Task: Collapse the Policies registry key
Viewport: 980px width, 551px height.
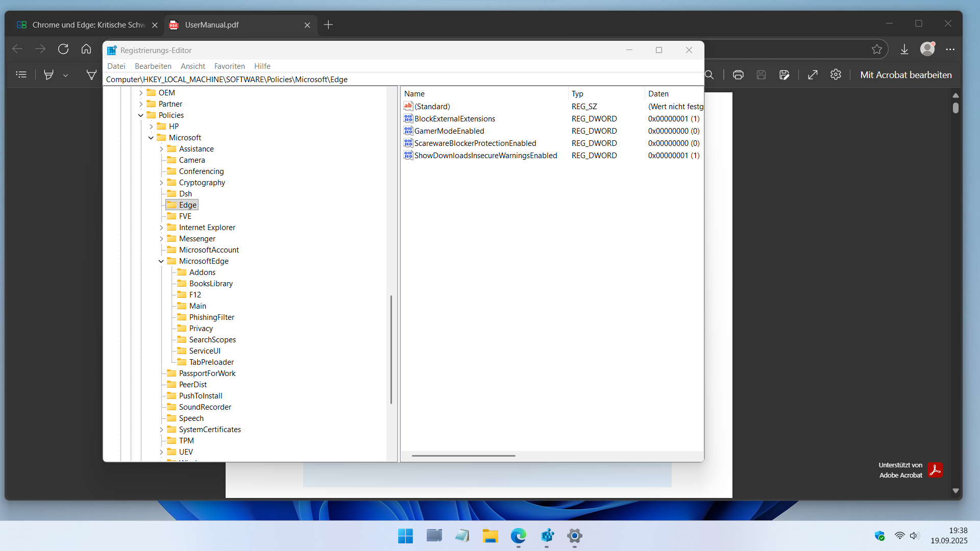Action: tap(141, 115)
